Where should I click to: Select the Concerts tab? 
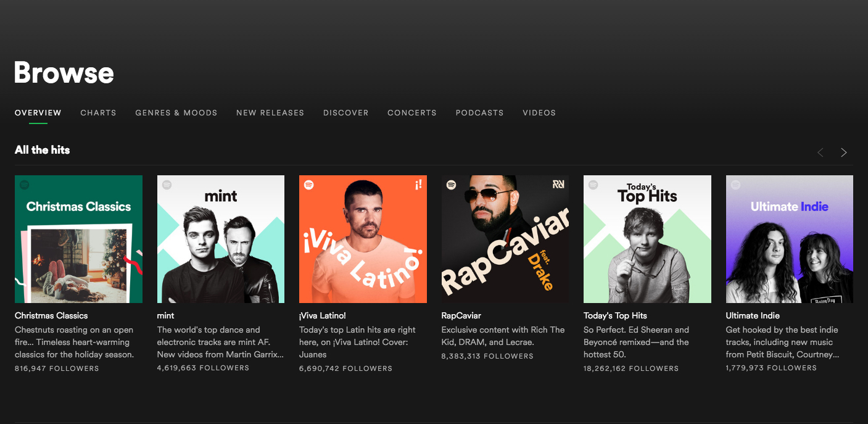[x=411, y=113]
